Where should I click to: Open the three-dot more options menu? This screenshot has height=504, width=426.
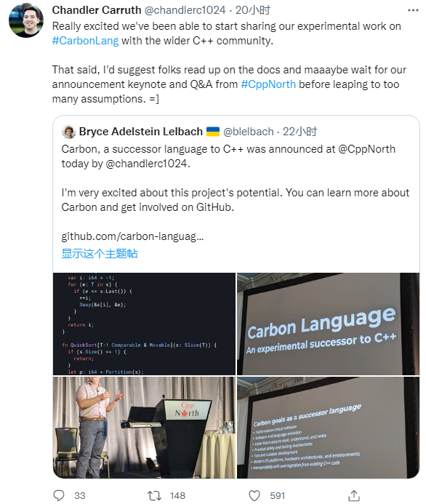(x=413, y=11)
